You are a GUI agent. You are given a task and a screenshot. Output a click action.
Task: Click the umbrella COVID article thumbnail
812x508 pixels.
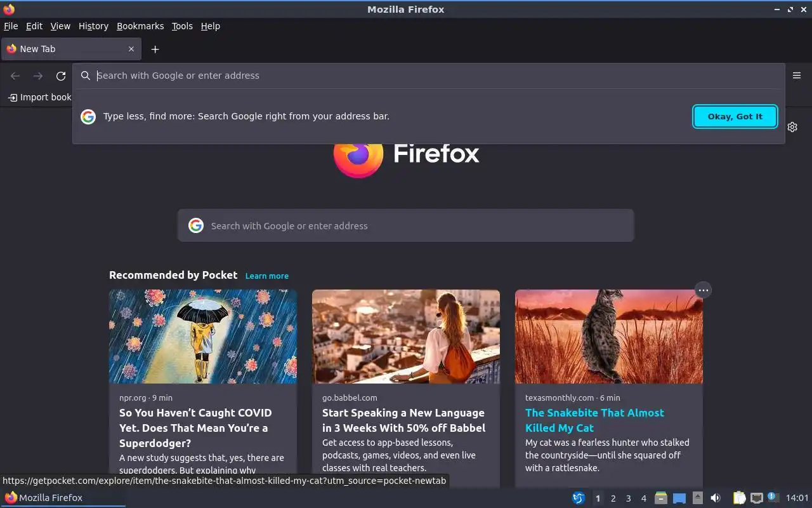coord(203,337)
